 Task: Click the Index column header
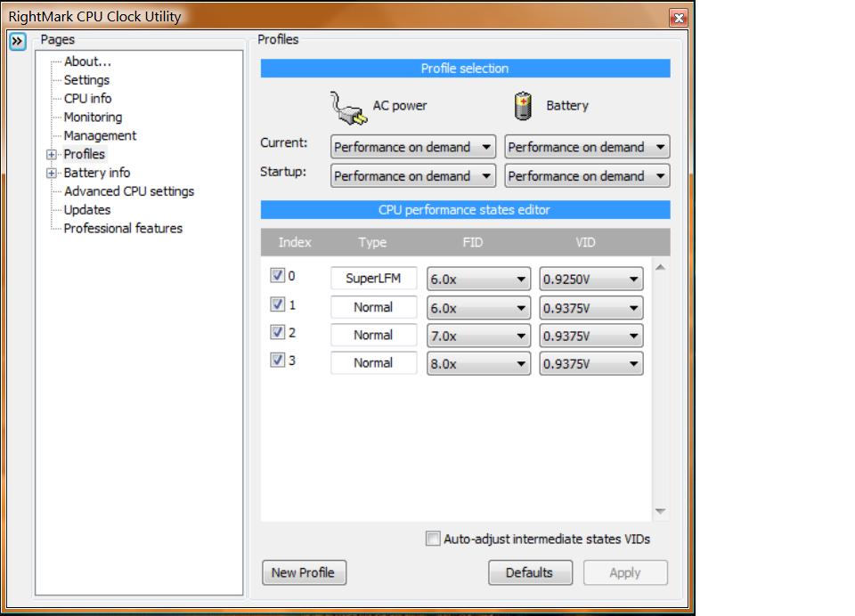[295, 243]
